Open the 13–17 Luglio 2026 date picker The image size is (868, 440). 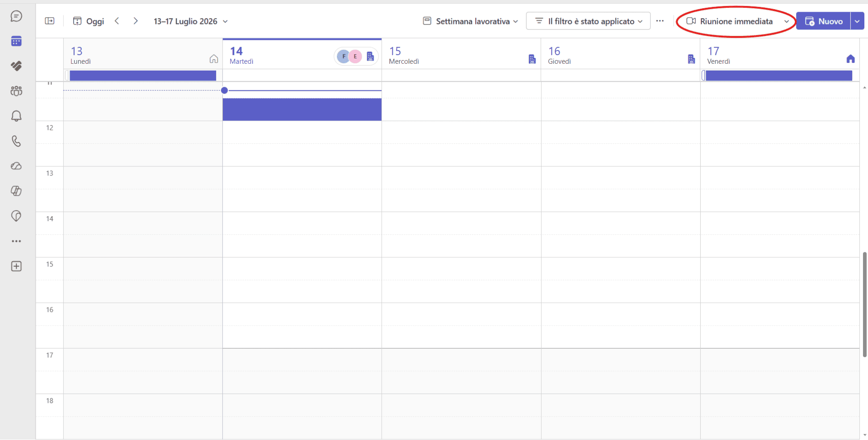190,21
